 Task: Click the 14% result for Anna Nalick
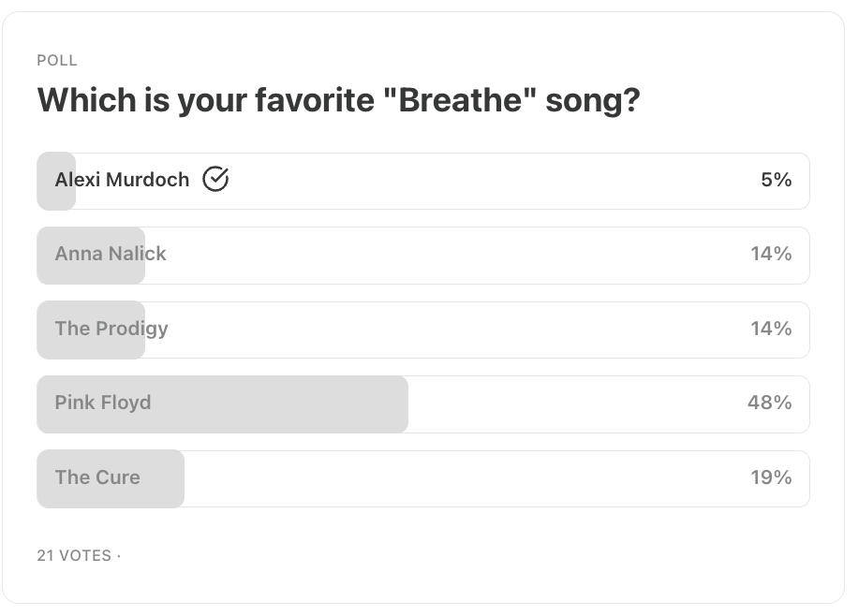click(x=771, y=254)
